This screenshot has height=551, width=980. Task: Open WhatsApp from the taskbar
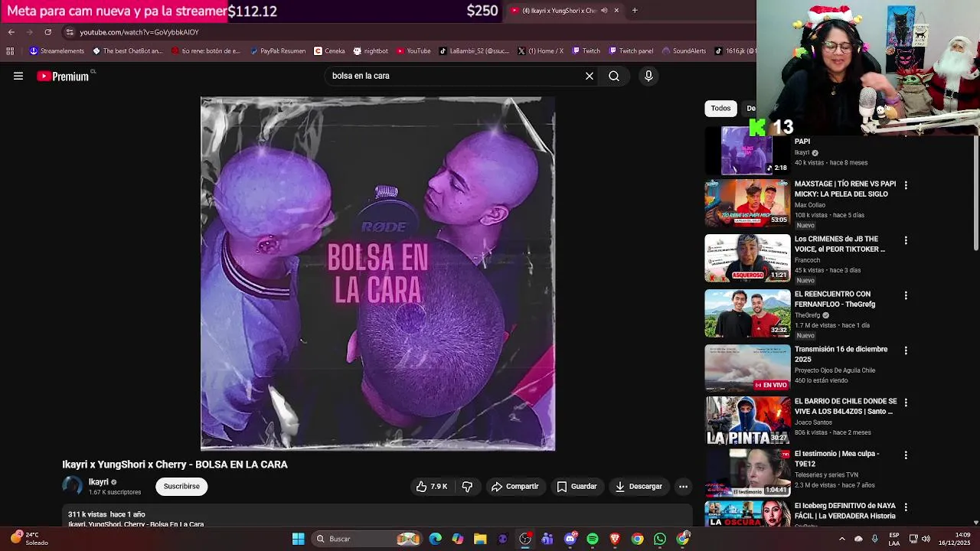pos(660,539)
